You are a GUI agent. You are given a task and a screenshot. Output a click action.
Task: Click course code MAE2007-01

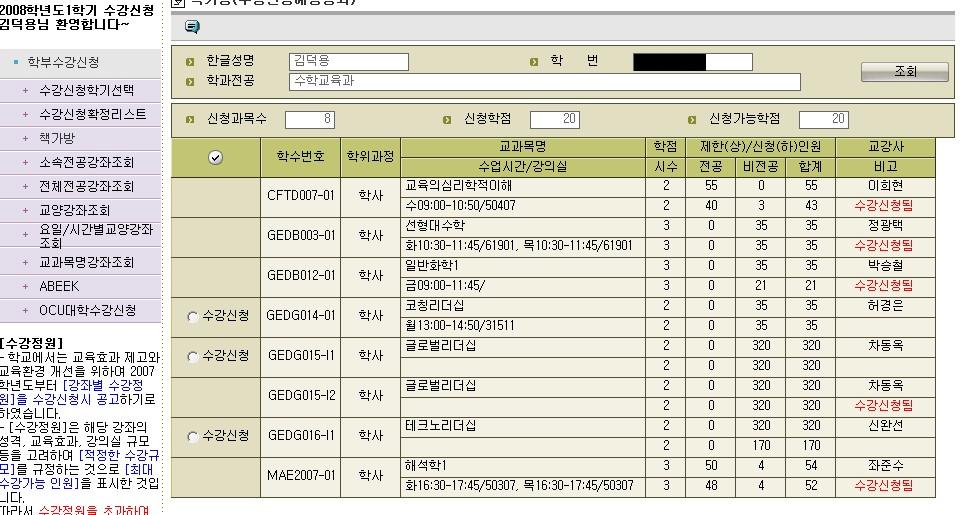pyautogui.click(x=300, y=476)
